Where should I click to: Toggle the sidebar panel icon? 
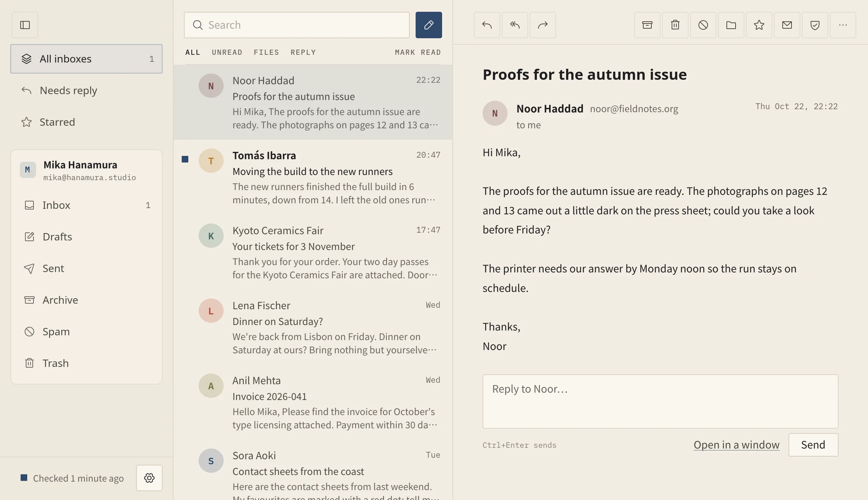point(25,25)
